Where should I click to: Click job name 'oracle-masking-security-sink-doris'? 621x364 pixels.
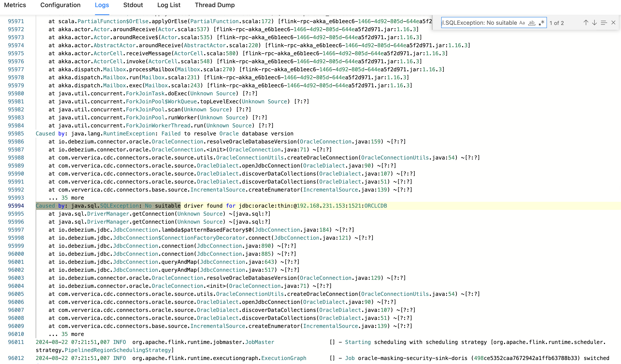click(x=412, y=358)
